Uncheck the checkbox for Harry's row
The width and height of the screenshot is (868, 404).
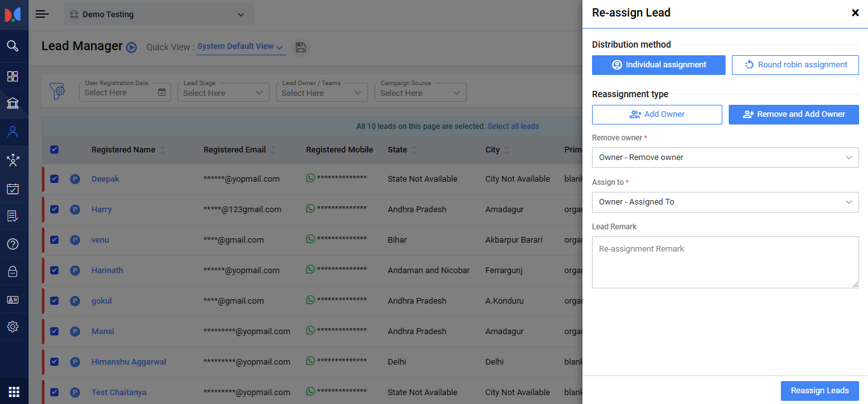coord(54,209)
